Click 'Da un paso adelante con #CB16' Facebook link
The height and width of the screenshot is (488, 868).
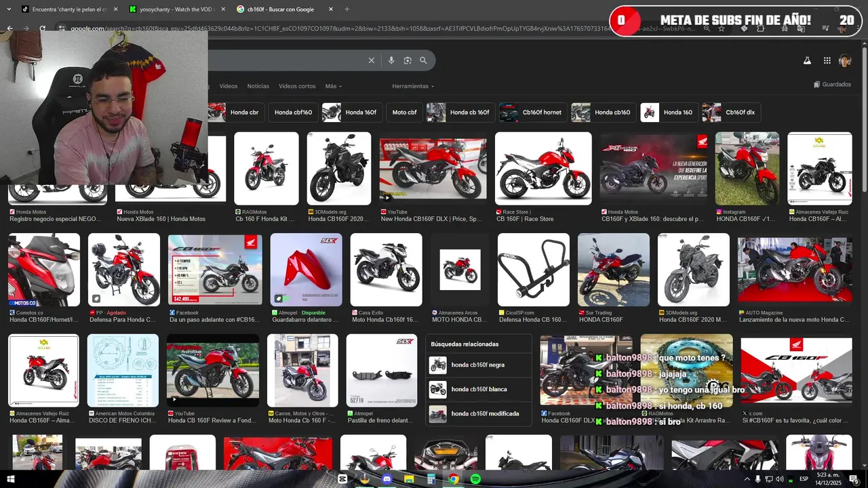pos(214,319)
